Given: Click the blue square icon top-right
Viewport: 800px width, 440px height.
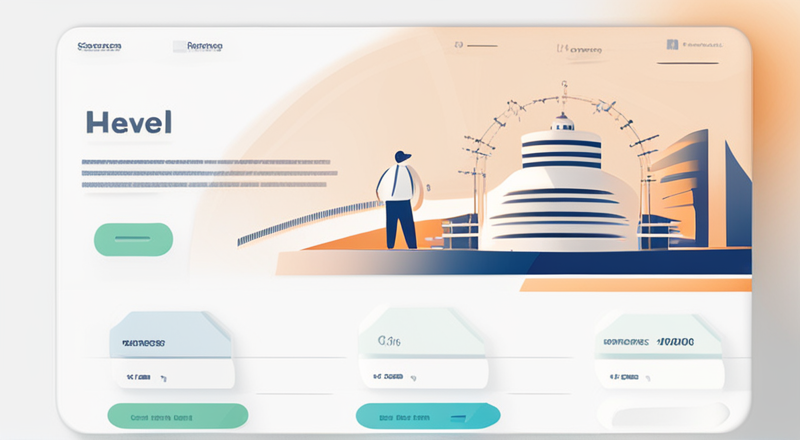Looking at the screenshot, I should (x=672, y=44).
